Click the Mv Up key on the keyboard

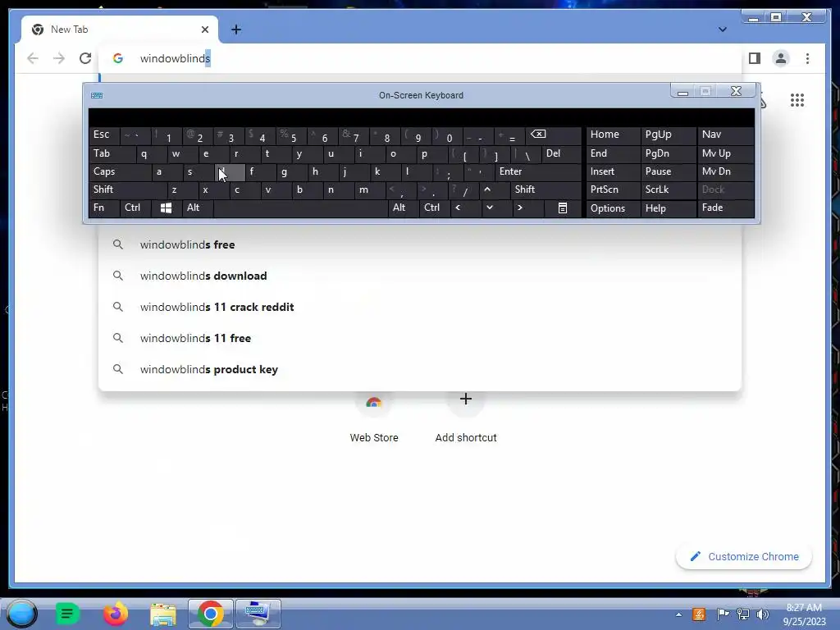pos(725,153)
